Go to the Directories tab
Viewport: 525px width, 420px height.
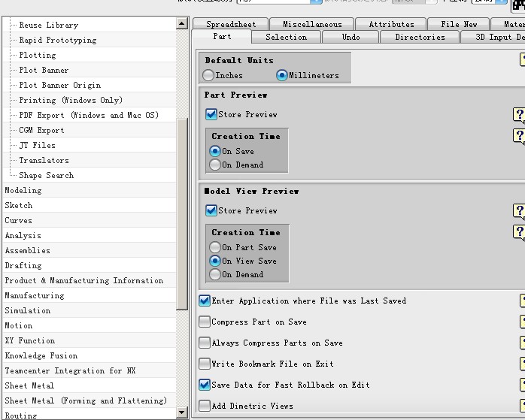(420, 37)
